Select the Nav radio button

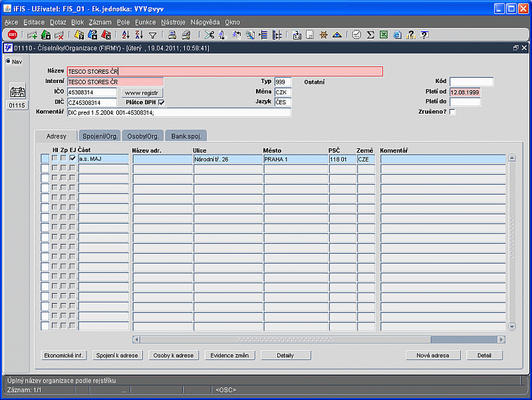(9, 62)
